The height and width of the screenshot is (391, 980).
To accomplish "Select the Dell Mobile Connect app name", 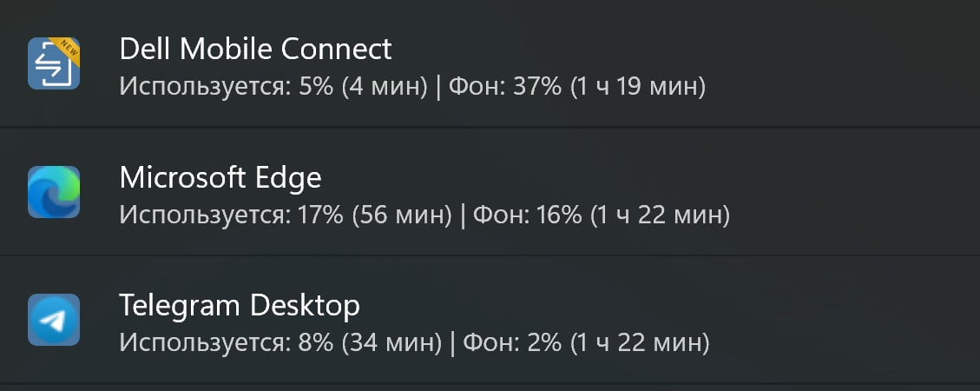I will click(x=255, y=49).
